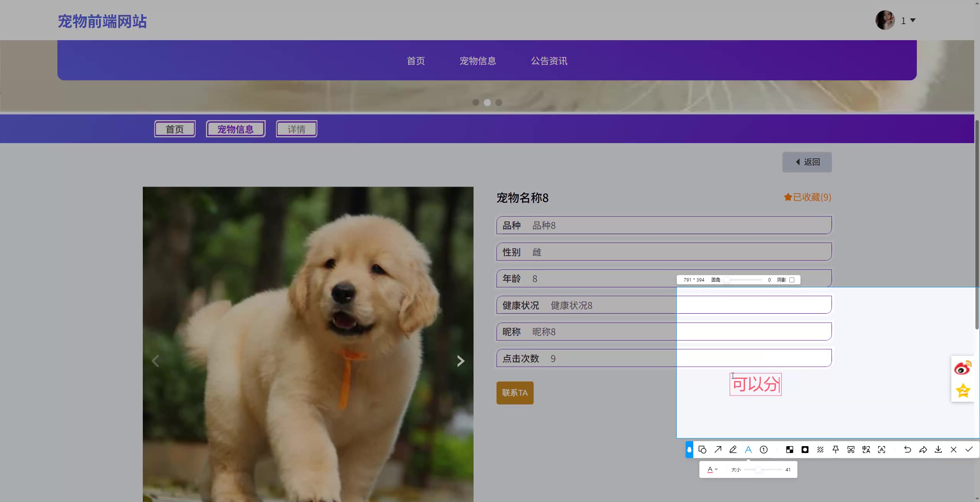Adjust the text 大小 size slider
This screenshot has width=980, height=502.
[758, 469]
